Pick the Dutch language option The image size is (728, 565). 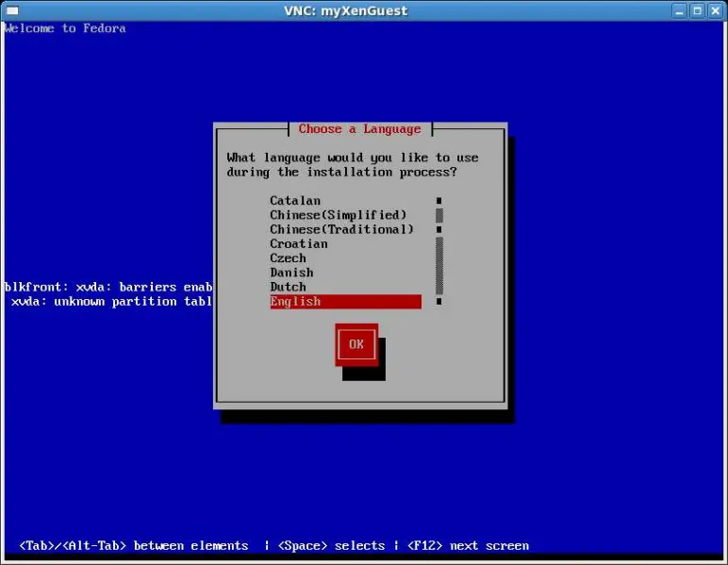288,287
